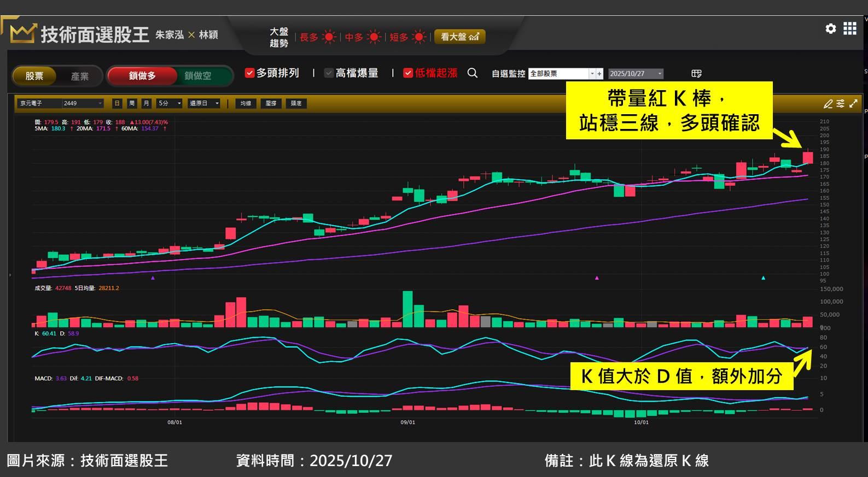Click the D 58.9 indicator value

(73, 333)
